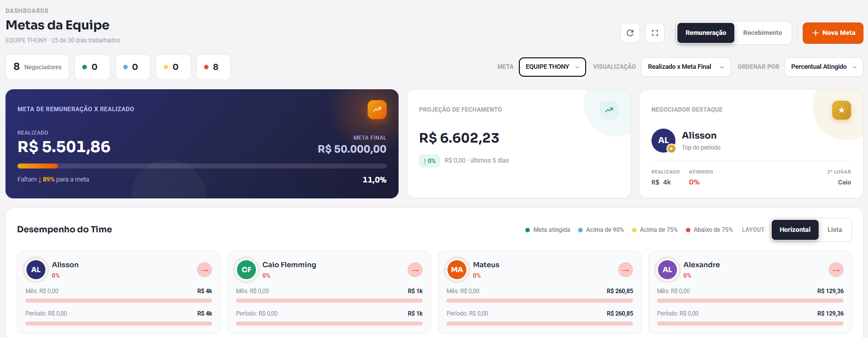Click the 8 Negociadores chip
Screen dimensions: 868x338
(x=38, y=67)
